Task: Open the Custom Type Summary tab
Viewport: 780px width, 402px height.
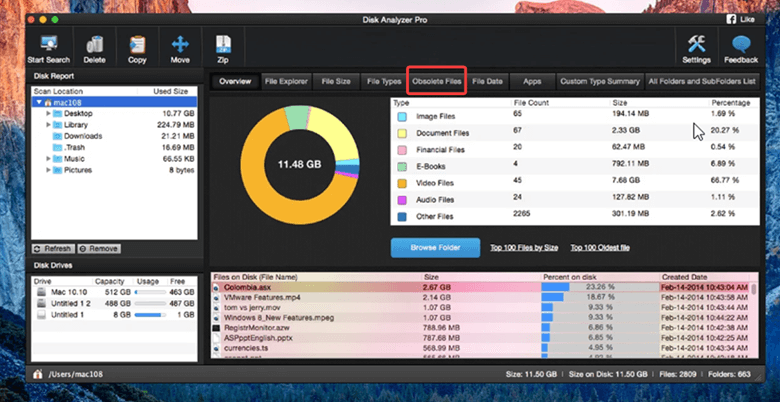Action: (600, 82)
